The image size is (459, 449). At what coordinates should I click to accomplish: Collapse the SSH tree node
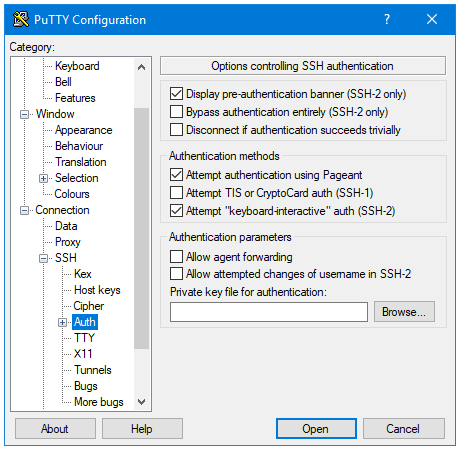click(43, 258)
